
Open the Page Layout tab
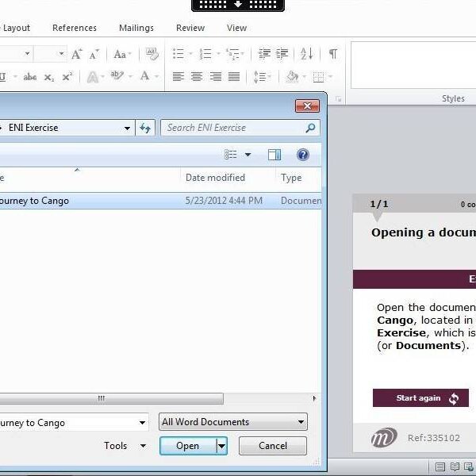point(15,28)
